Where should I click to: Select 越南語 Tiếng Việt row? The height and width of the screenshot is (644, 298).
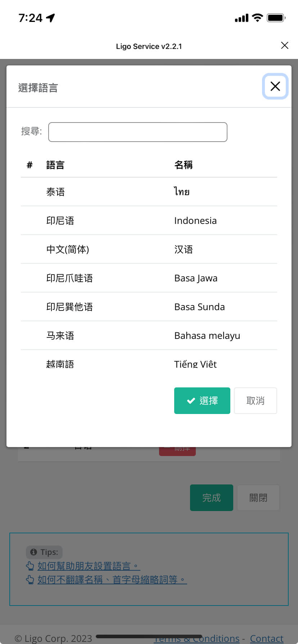click(149, 364)
